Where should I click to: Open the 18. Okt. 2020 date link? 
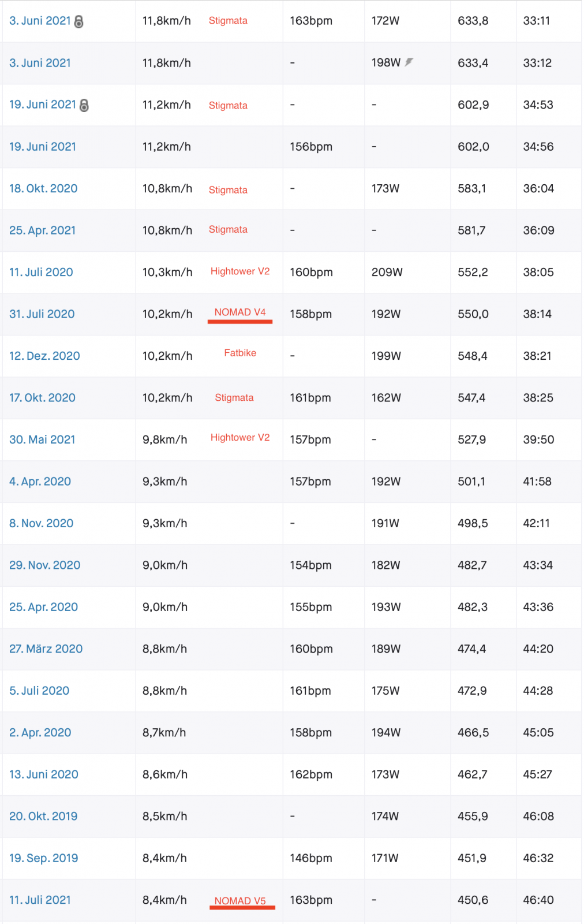coord(43,188)
